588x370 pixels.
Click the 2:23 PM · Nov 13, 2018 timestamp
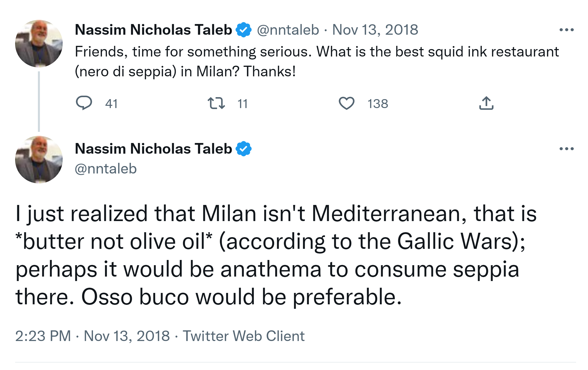coord(92,336)
